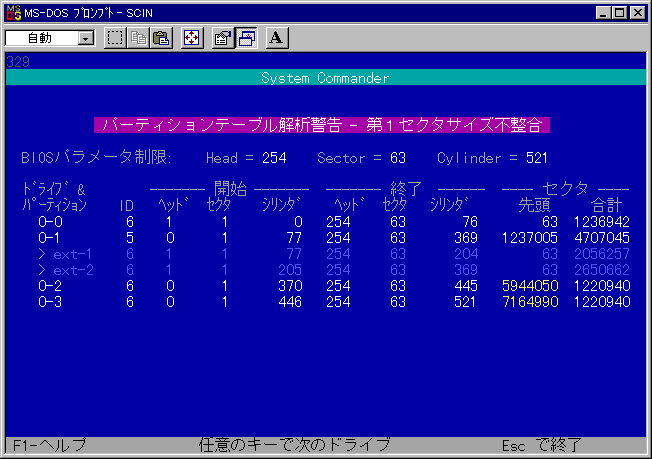Toggle the Full screen toolbar icon

tap(192, 38)
